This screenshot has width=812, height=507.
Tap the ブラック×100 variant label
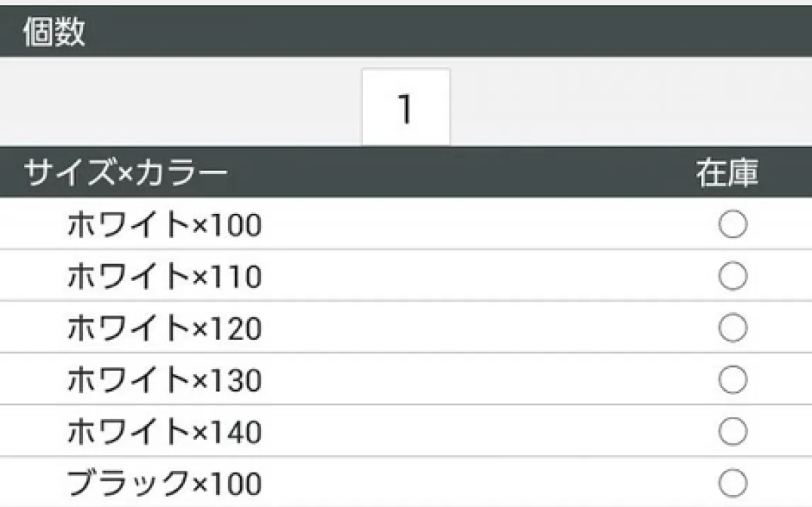164,484
